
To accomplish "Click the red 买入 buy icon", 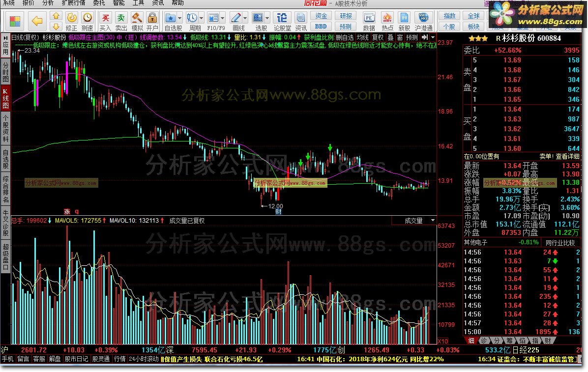I will [105, 18].
